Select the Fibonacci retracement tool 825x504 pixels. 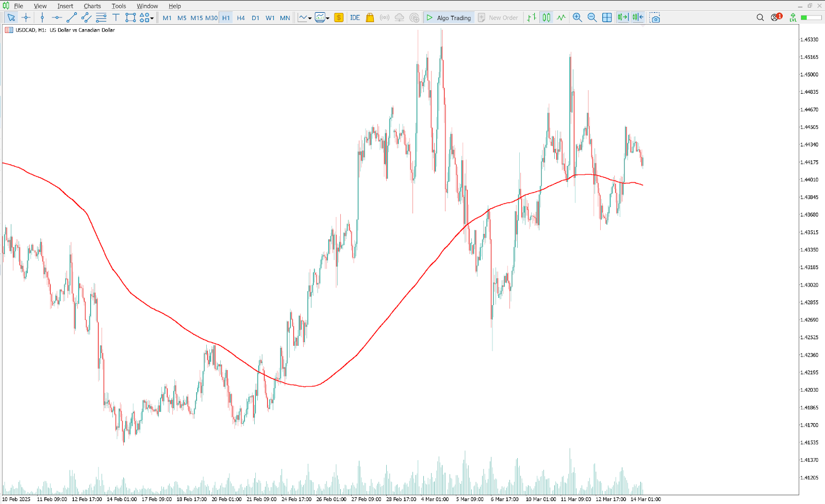101,18
